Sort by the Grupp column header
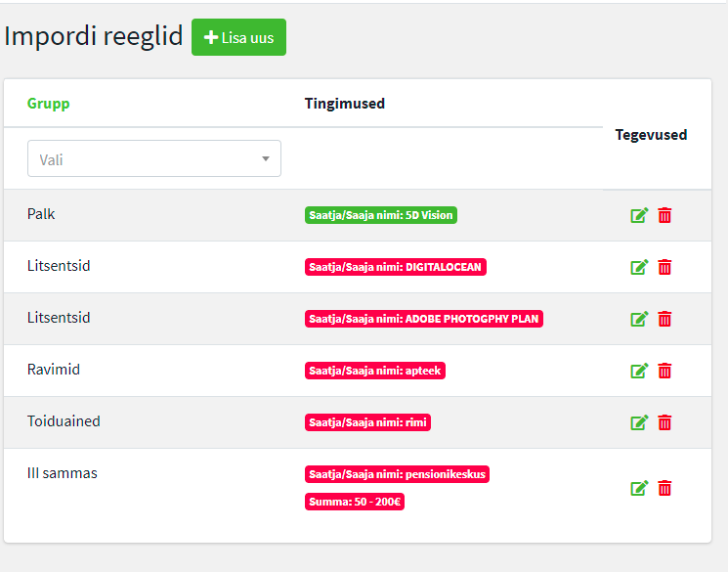The height and width of the screenshot is (572, 728). [49, 104]
